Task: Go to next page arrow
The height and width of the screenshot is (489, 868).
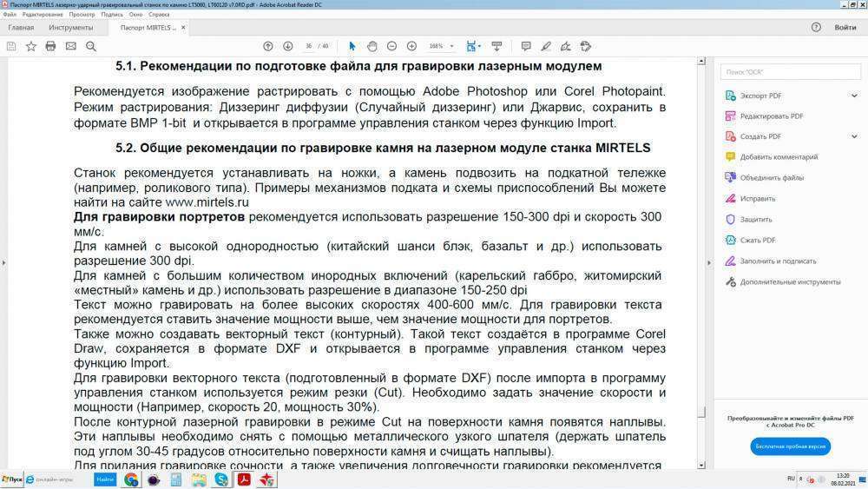Action: [x=288, y=47]
